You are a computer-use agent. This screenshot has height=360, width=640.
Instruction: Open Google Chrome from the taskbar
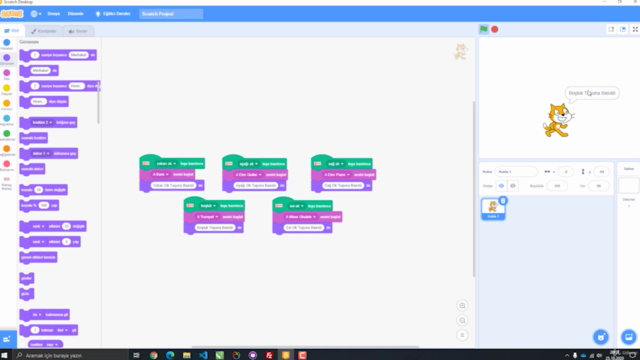point(153,356)
